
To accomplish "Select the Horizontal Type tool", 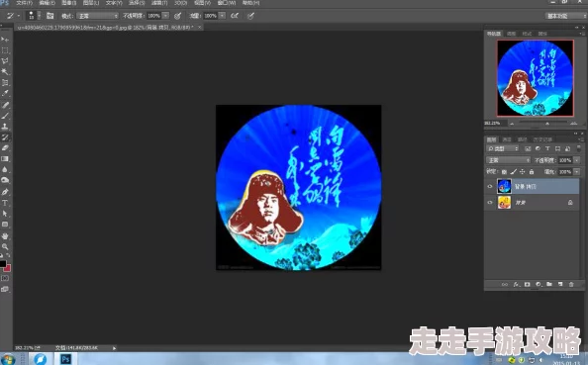I will click(x=5, y=203).
